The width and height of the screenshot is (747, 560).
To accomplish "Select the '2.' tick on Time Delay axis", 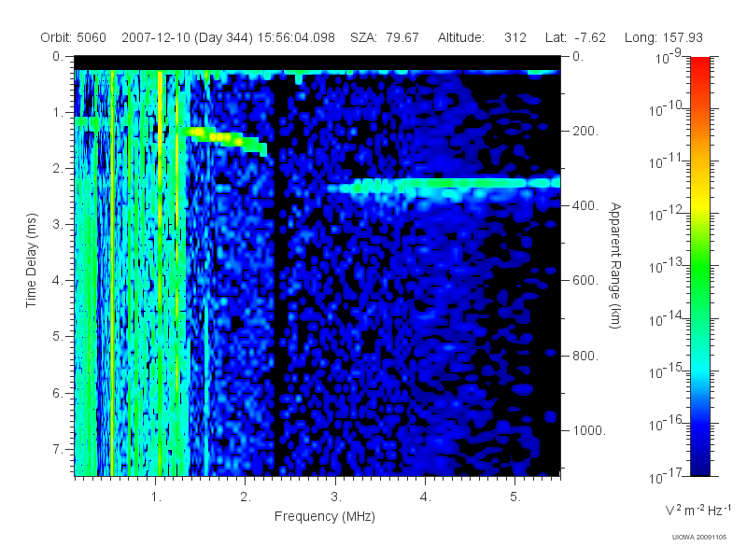I will tap(58, 169).
